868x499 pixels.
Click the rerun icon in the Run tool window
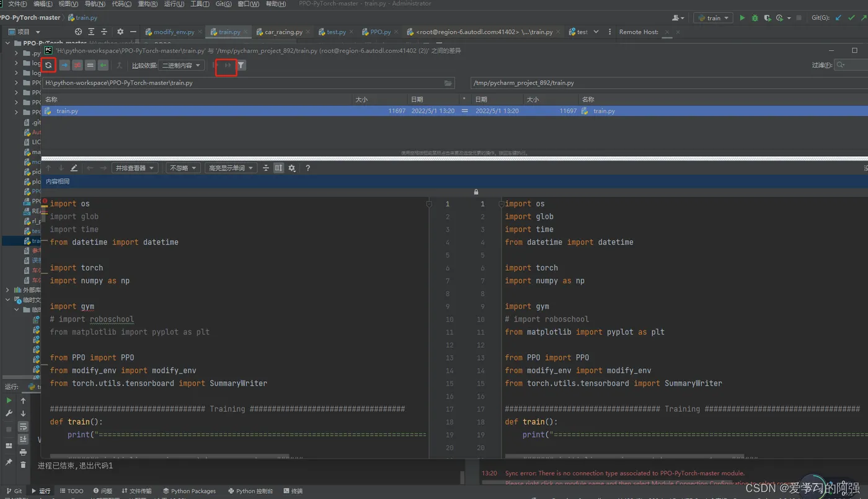[x=9, y=400]
